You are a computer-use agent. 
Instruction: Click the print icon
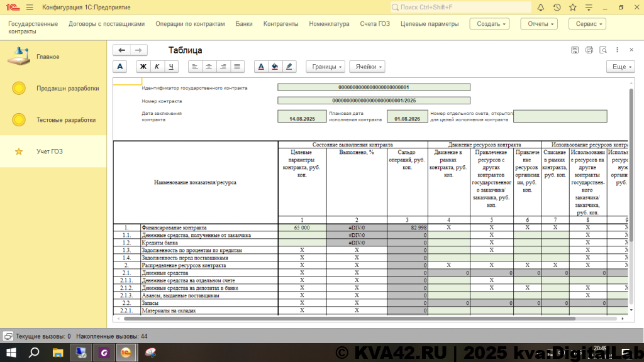(x=589, y=50)
